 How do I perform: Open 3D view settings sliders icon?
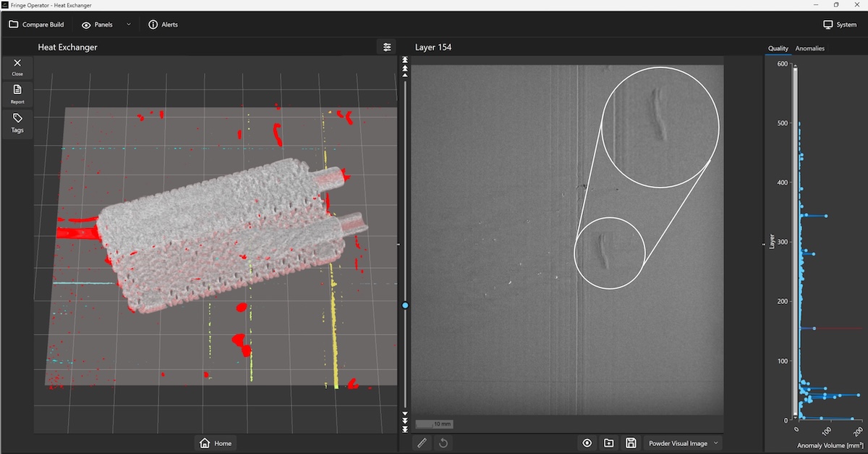[x=387, y=47]
